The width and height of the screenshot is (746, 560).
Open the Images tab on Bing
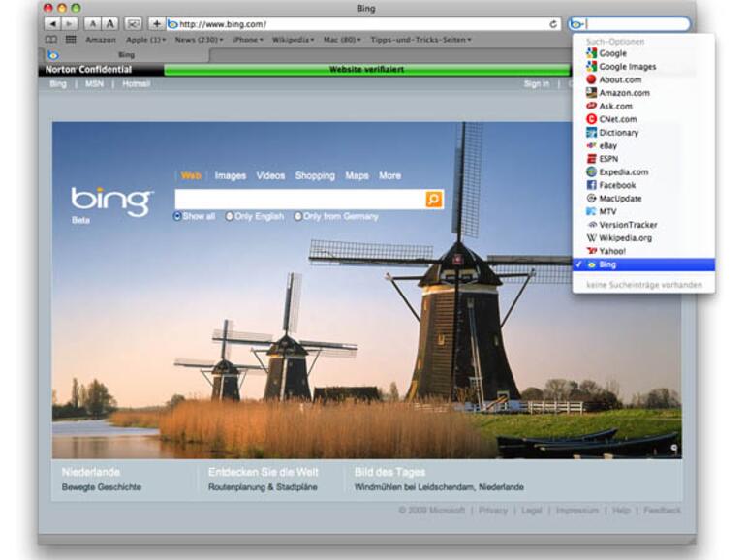tap(231, 175)
